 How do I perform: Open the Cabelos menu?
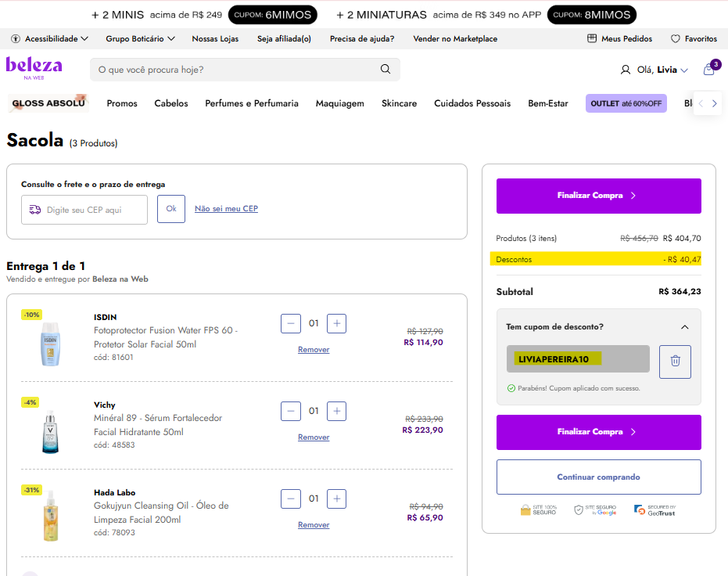point(171,103)
